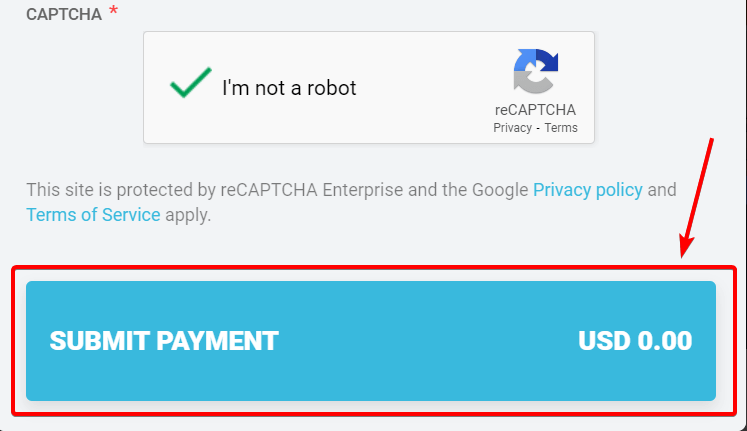Viewport: 747px width, 431px height.
Task: Click the CAPTCHA field label
Action: [64, 16]
